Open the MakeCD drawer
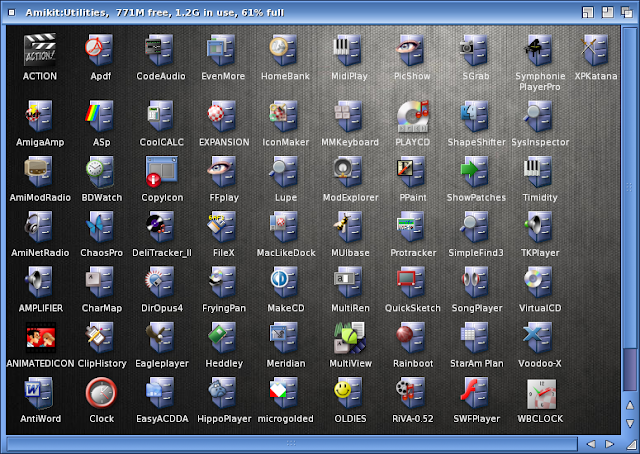The width and height of the screenshot is (640, 454). 285,283
